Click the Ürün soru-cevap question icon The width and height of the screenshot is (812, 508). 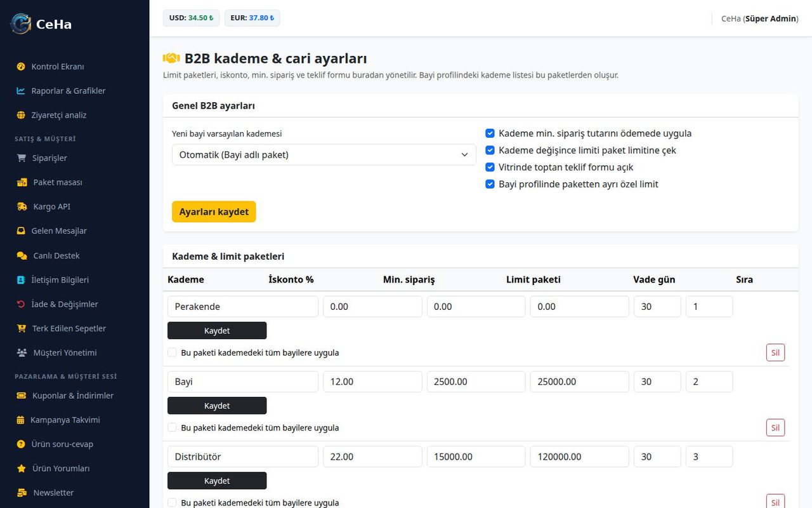21,444
